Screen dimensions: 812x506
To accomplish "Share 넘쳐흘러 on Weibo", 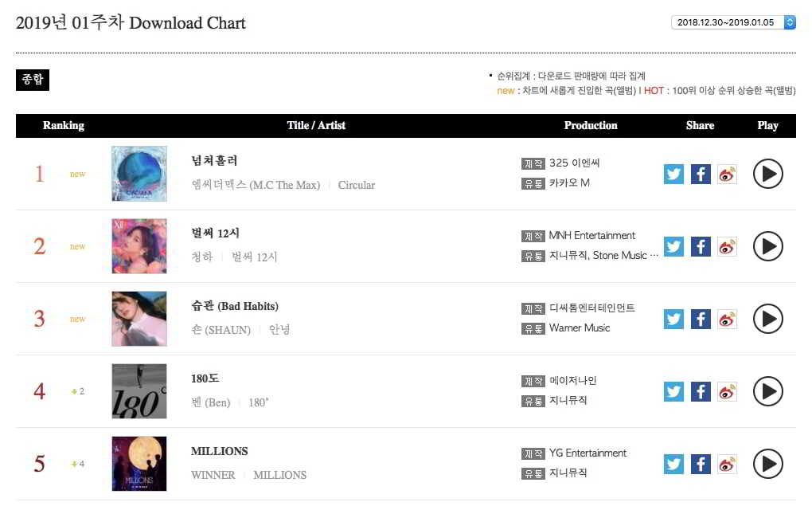I will pyautogui.click(x=727, y=174).
